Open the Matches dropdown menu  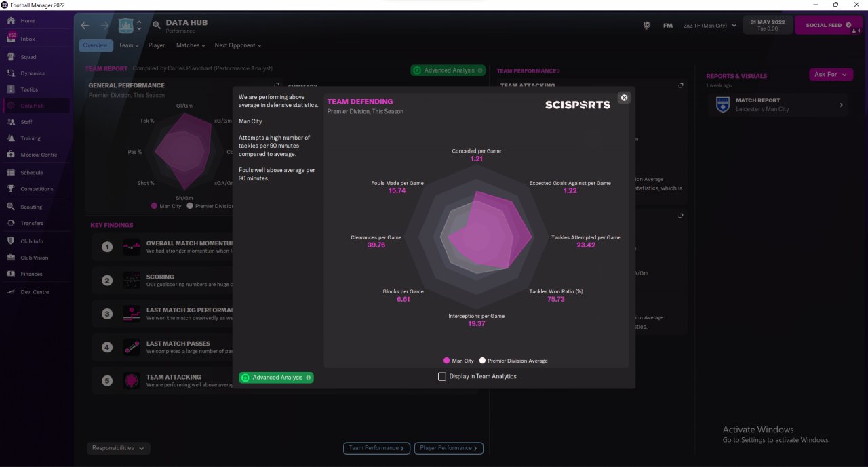coord(191,45)
